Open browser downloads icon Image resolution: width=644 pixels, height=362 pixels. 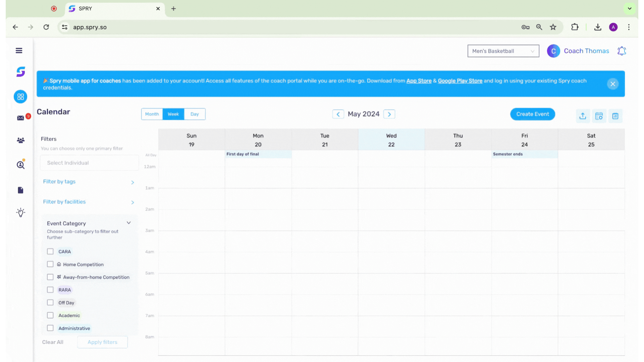coord(598,27)
